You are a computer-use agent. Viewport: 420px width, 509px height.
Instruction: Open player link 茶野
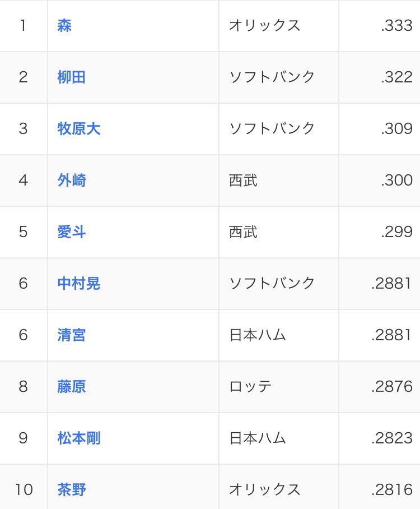coord(71,489)
